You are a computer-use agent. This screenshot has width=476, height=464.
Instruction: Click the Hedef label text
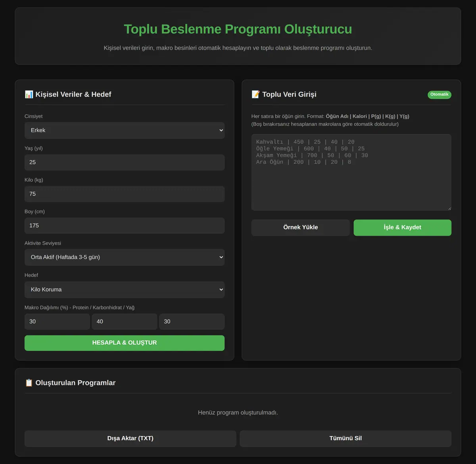coord(31,275)
